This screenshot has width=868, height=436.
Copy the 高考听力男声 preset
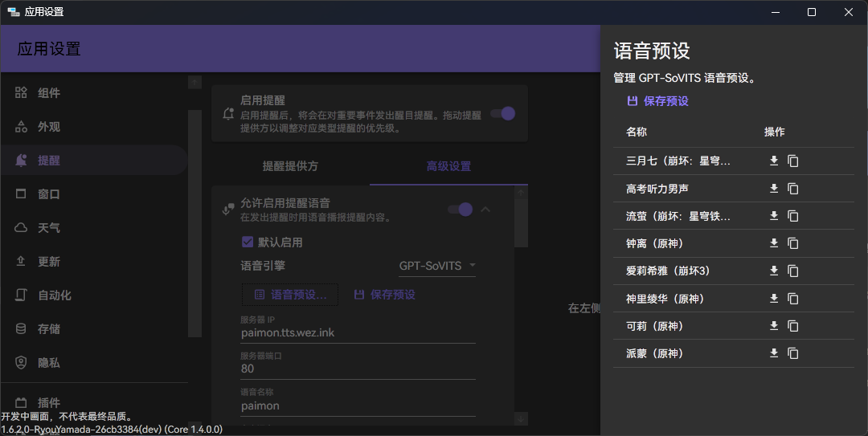(793, 189)
